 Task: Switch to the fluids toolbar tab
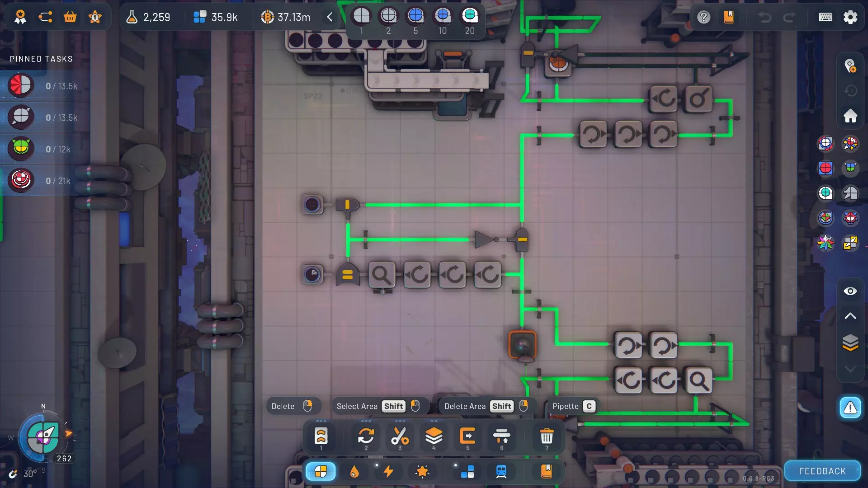point(354,472)
